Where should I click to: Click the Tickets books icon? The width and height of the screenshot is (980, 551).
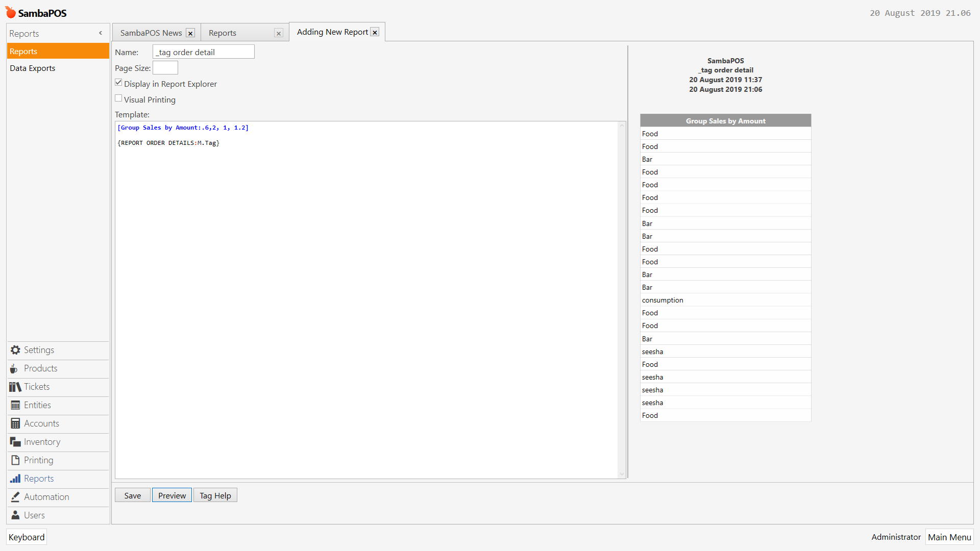[x=15, y=387]
